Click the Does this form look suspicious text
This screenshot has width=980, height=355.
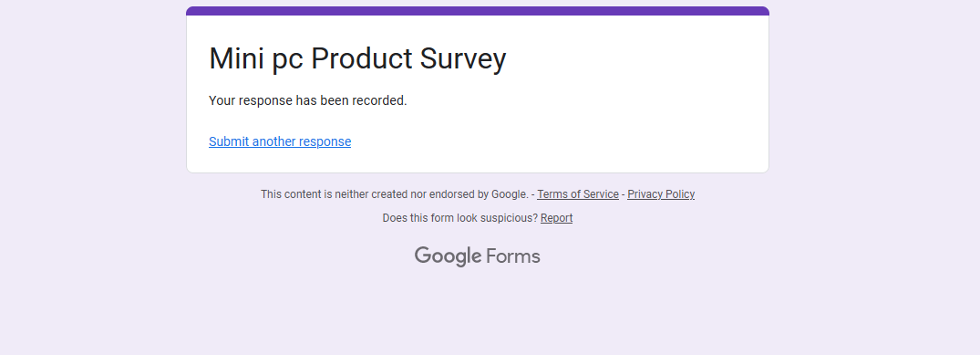pos(460,218)
